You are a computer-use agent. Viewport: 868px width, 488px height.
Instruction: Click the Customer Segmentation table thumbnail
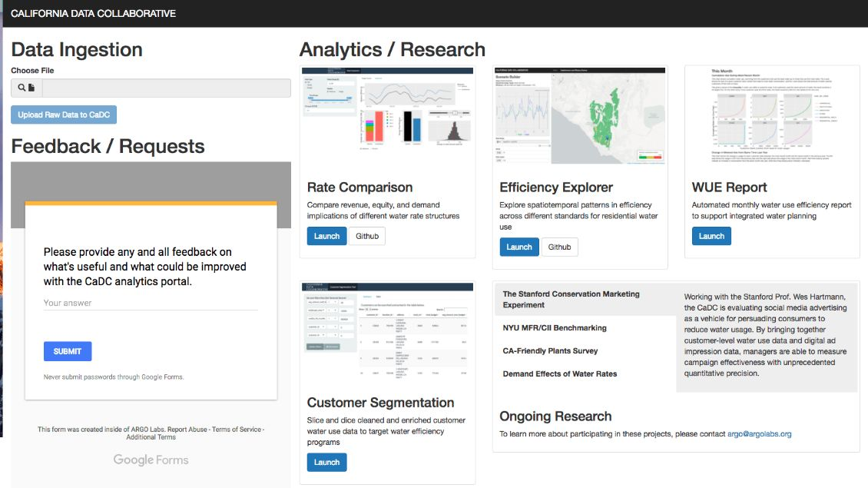click(387, 334)
